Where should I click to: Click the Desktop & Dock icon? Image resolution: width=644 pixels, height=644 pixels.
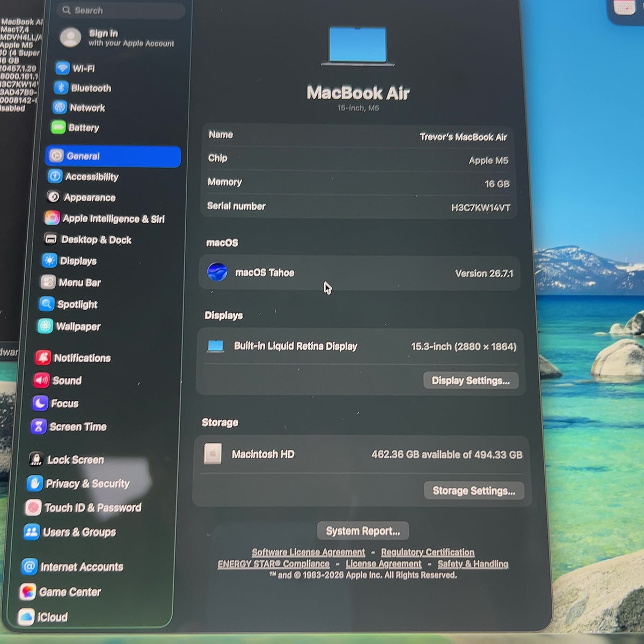(x=50, y=239)
